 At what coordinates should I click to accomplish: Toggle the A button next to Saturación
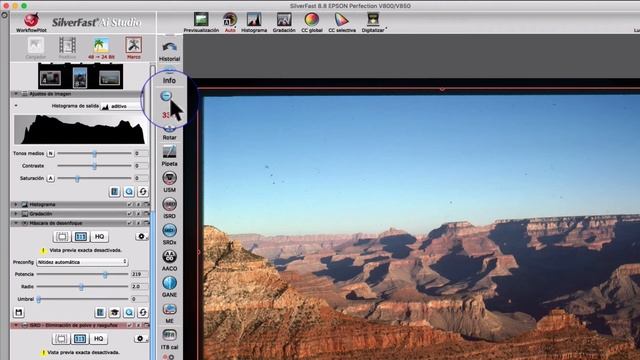[51, 178]
